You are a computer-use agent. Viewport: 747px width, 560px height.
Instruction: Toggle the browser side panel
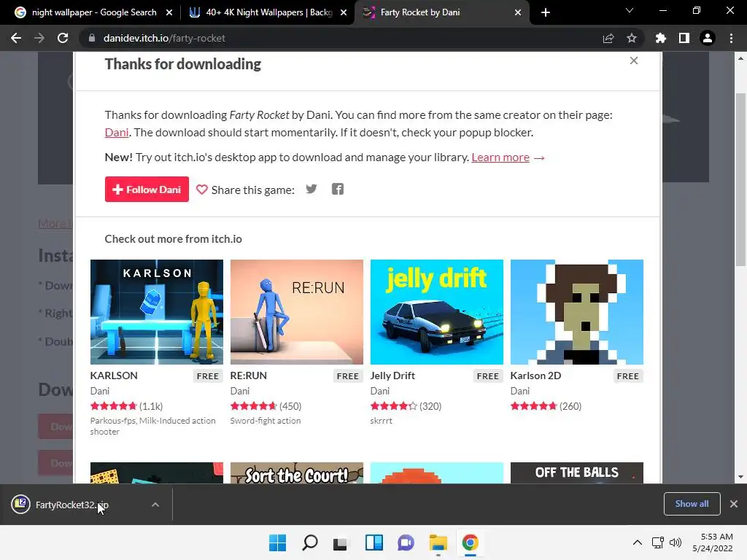(684, 38)
